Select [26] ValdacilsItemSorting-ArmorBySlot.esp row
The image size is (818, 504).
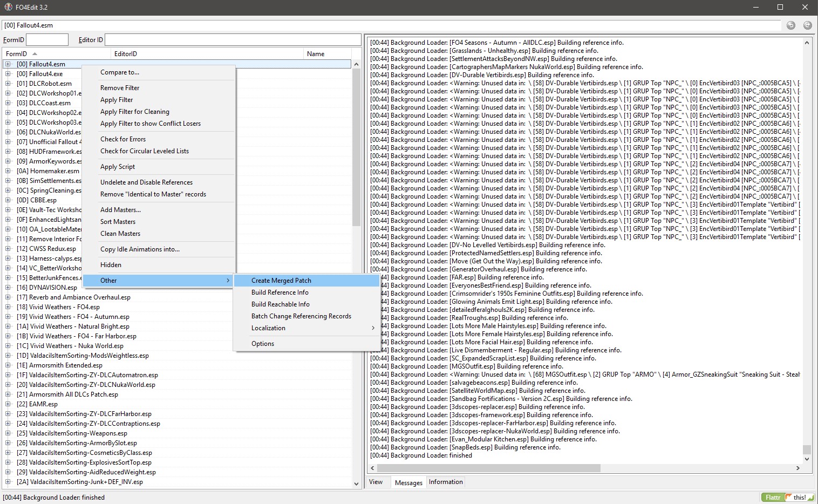click(177, 443)
